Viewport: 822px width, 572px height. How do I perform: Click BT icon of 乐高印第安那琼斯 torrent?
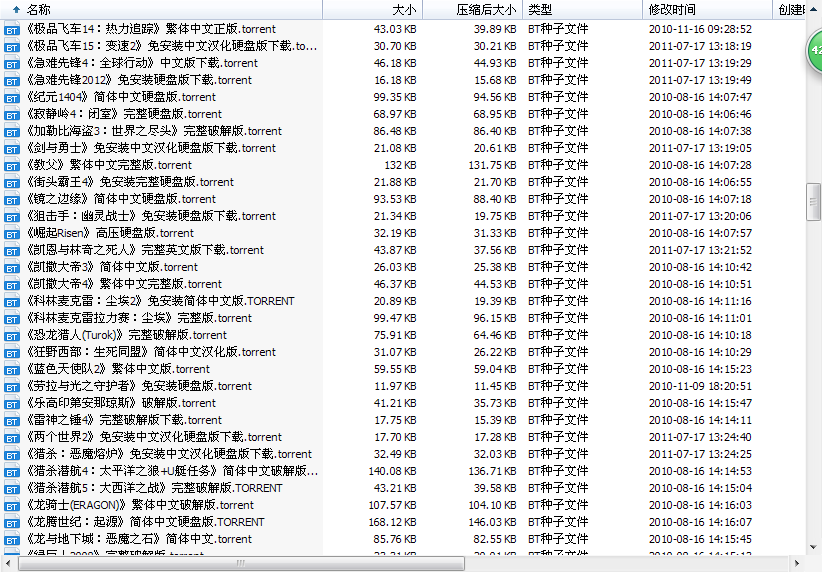(x=12, y=403)
